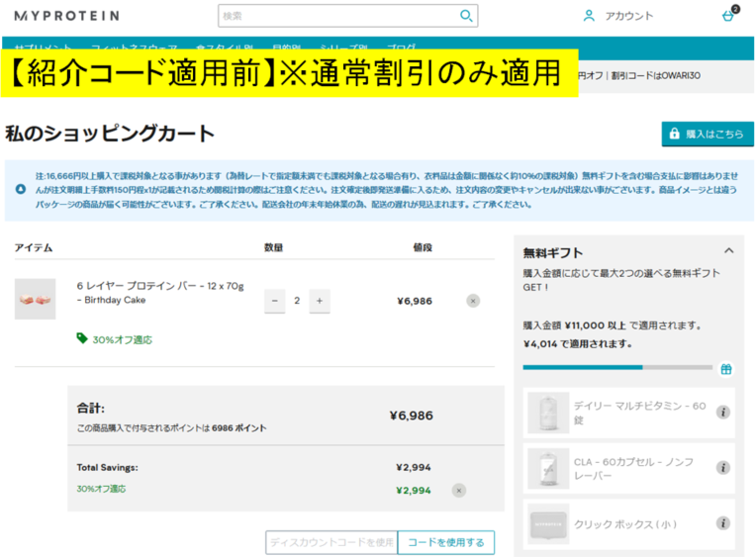Show info for クリック ボックス（小）gift
The image size is (756, 557).
tap(722, 523)
